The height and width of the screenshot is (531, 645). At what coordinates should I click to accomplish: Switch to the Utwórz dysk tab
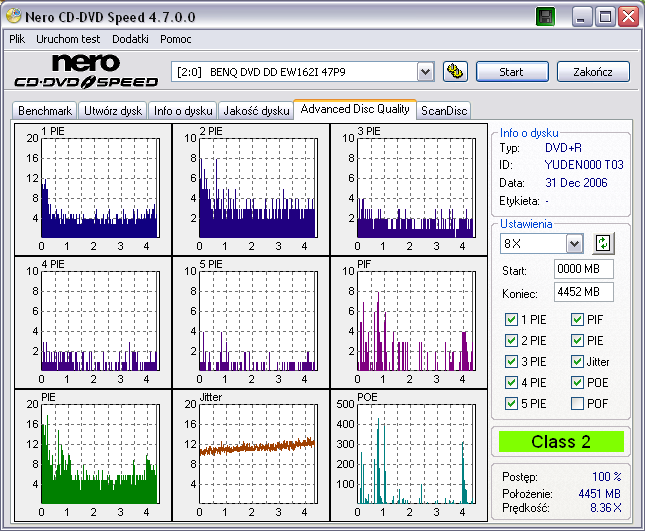tap(113, 111)
